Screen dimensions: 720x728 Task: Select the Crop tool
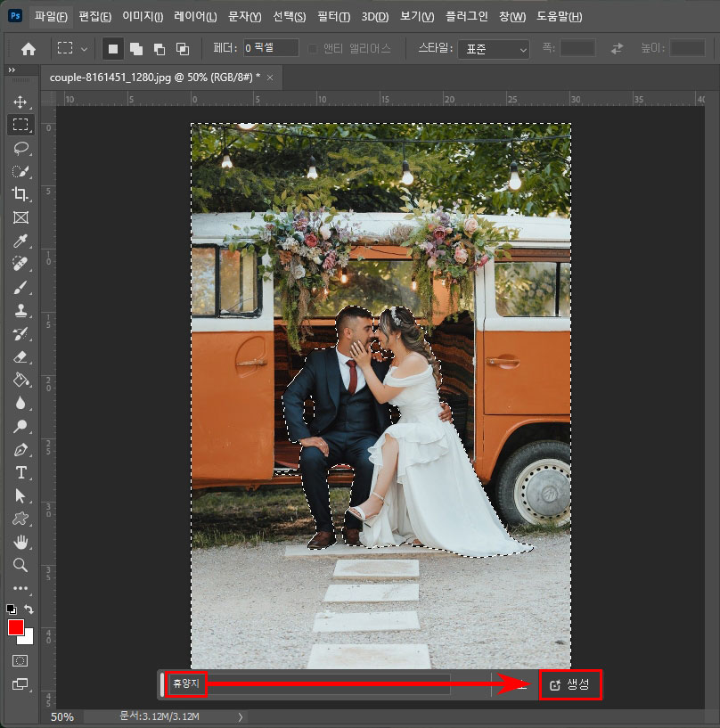[20, 194]
